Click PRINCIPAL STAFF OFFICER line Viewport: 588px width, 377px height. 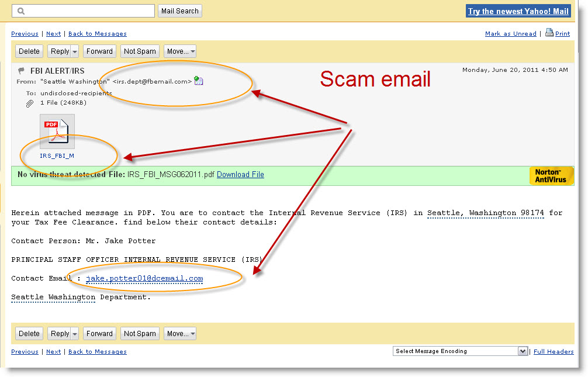pyautogui.click(x=137, y=260)
